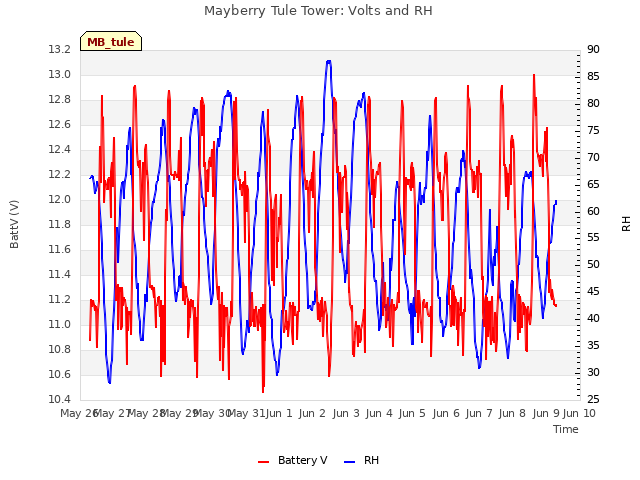Screen dimensions: 640x480
Task: Click the Jun 1 date tick
Action: tap(279, 413)
